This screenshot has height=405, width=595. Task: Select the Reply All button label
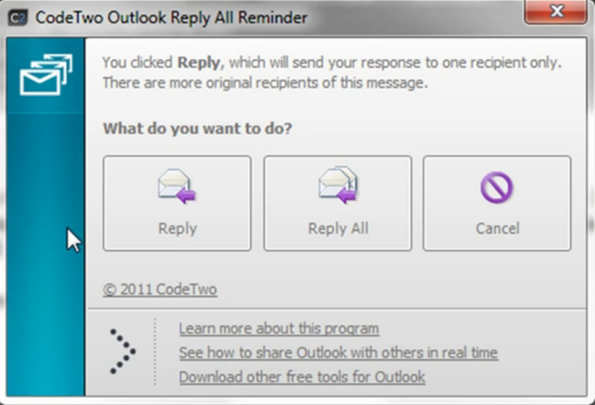pyautogui.click(x=338, y=229)
